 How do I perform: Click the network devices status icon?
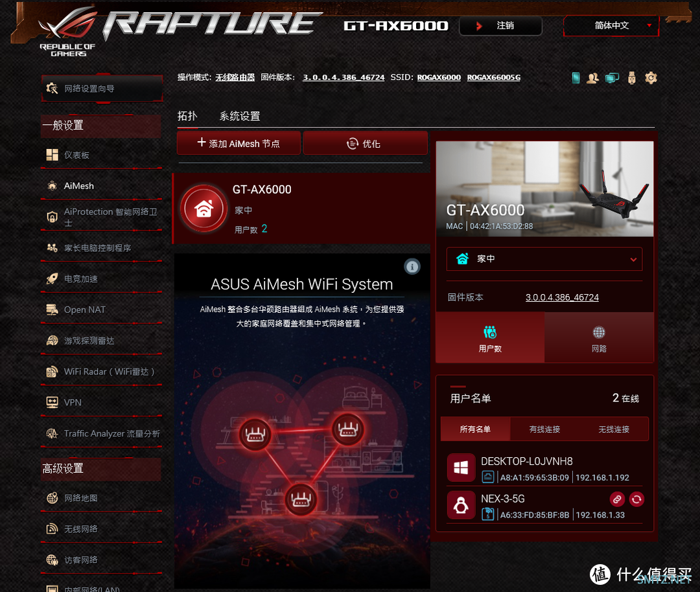pyautogui.click(x=612, y=78)
